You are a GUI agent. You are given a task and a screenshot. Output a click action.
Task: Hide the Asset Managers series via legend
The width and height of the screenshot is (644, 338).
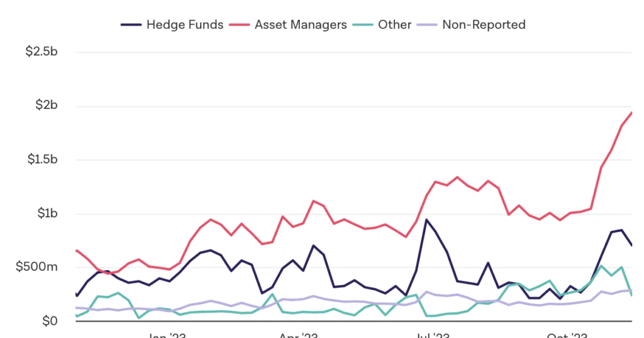(x=301, y=25)
